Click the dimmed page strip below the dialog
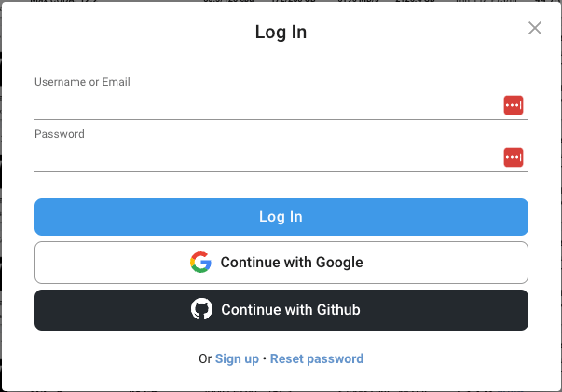Viewport: 562px width, 392px height. (x=280, y=389)
